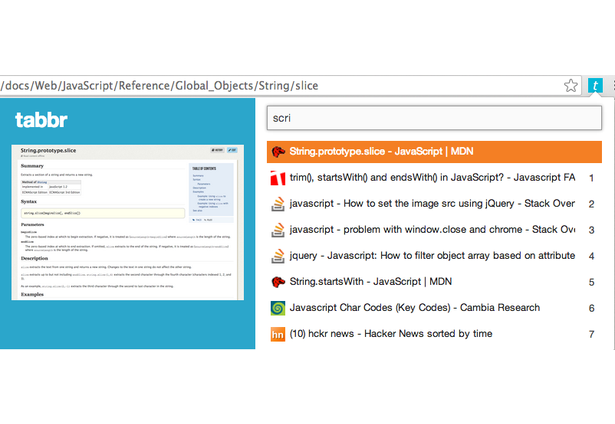The width and height of the screenshot is (615, 424).
Task: Switch to the String.startsWith MDN tab
Action: (x=434, y=282)
